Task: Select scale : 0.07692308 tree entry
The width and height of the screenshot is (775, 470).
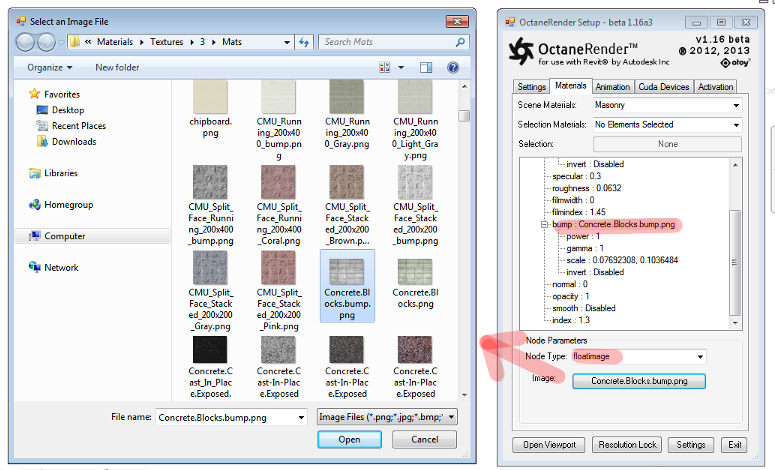Action: click(622, 260)
